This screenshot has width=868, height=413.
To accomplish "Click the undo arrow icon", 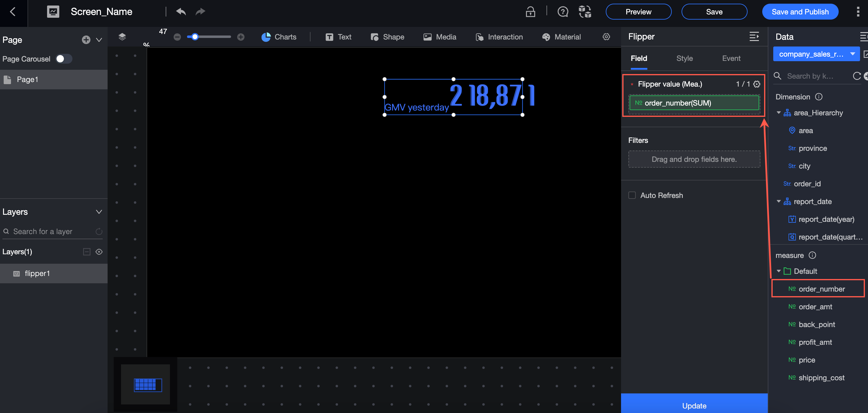I will [181, 12].
